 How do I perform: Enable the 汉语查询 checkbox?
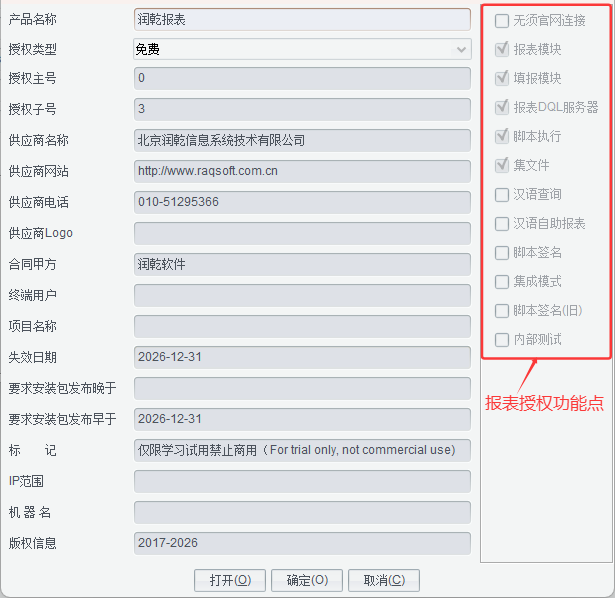[x=502, y=195]
